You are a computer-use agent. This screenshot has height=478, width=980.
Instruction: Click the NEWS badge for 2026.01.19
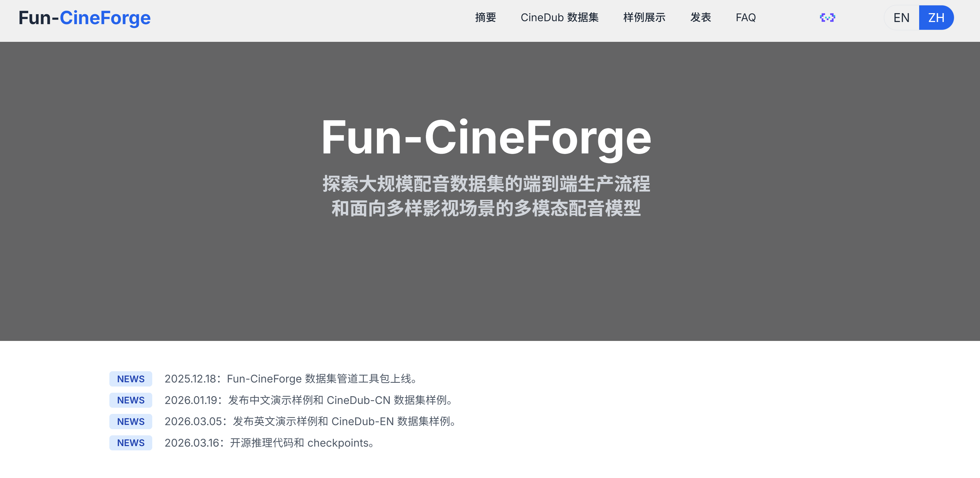[131, 400]
